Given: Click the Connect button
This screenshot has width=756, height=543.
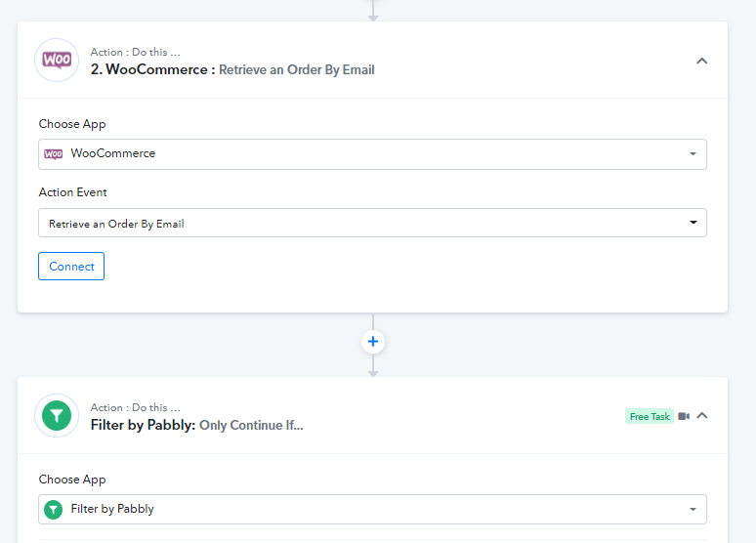Looking at the screenshot, I should [x=71, y=267].
